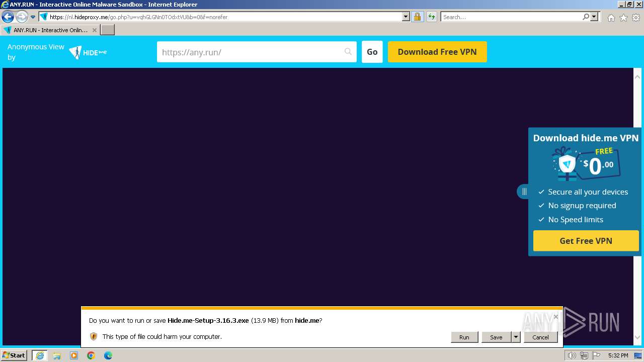Screen dimensions: 644x362
Task: Open a new blank tab
Action: tap(108, 30)
